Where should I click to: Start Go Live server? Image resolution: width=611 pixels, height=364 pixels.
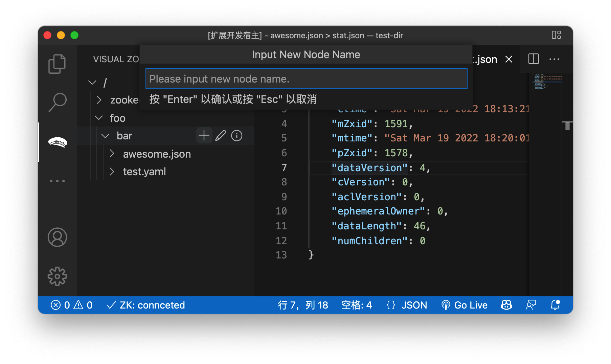coord(465,305)
